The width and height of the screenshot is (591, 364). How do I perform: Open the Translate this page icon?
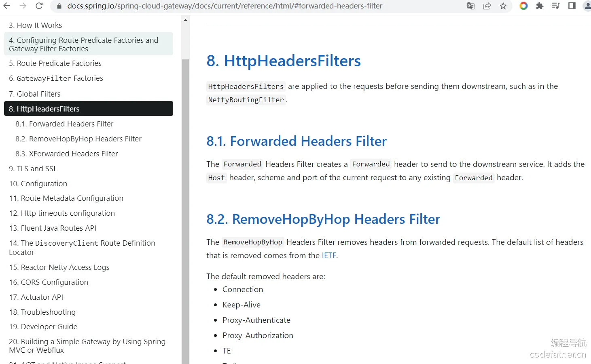click(471, 6)
